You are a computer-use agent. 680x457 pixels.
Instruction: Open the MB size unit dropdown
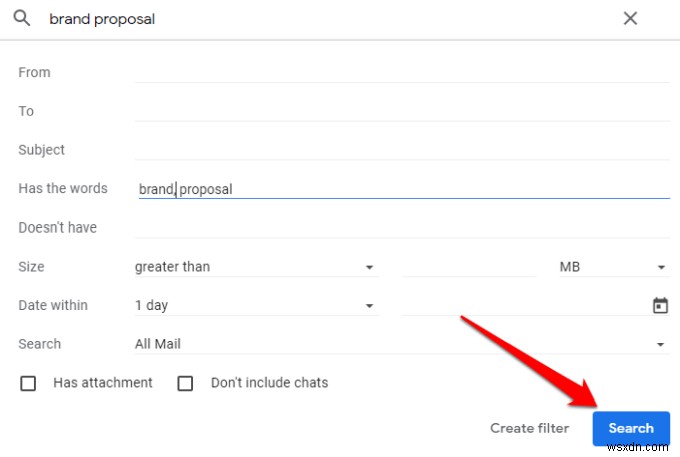(614, 267)
